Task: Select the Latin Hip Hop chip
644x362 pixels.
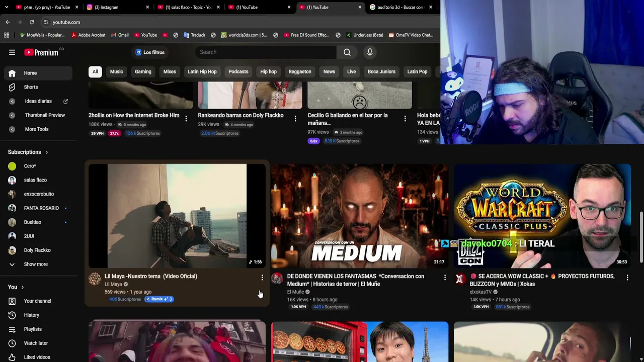Action: click(202, 72)
